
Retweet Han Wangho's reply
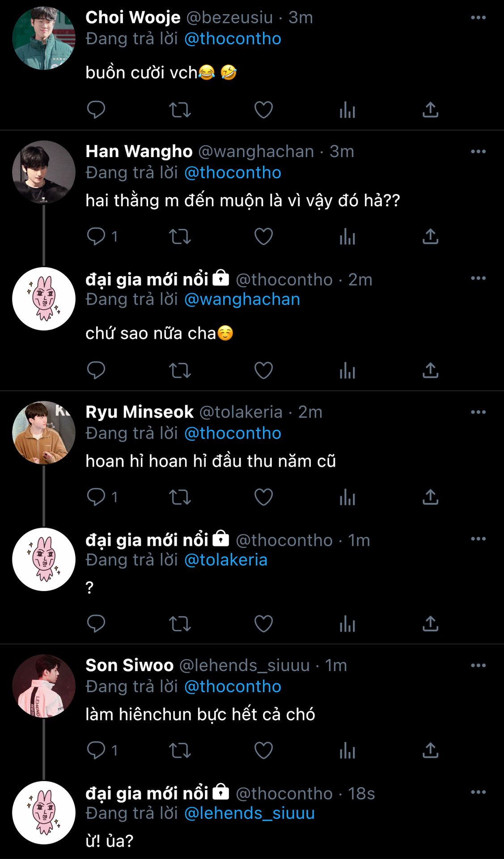[x=180, y=237]
